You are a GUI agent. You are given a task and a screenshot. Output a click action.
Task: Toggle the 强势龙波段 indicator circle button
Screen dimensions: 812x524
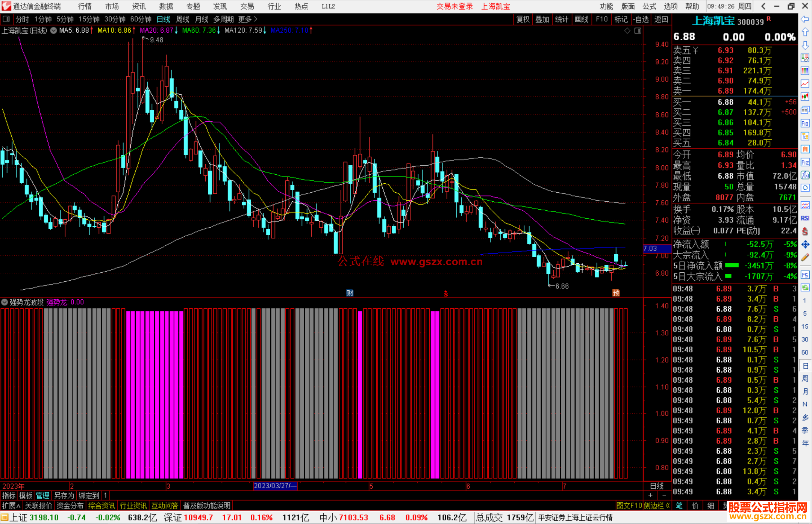[x=5, y=302]
